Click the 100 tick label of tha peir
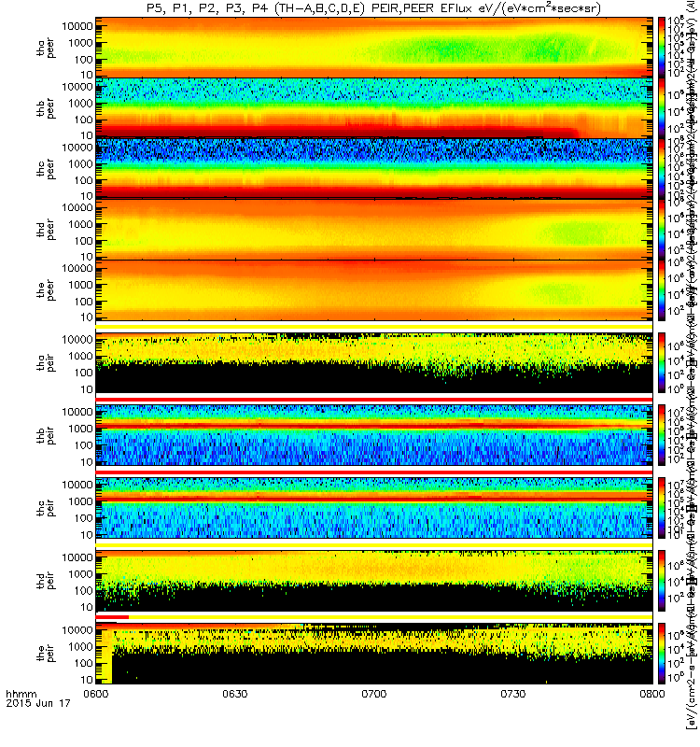 tap(83, 373)
